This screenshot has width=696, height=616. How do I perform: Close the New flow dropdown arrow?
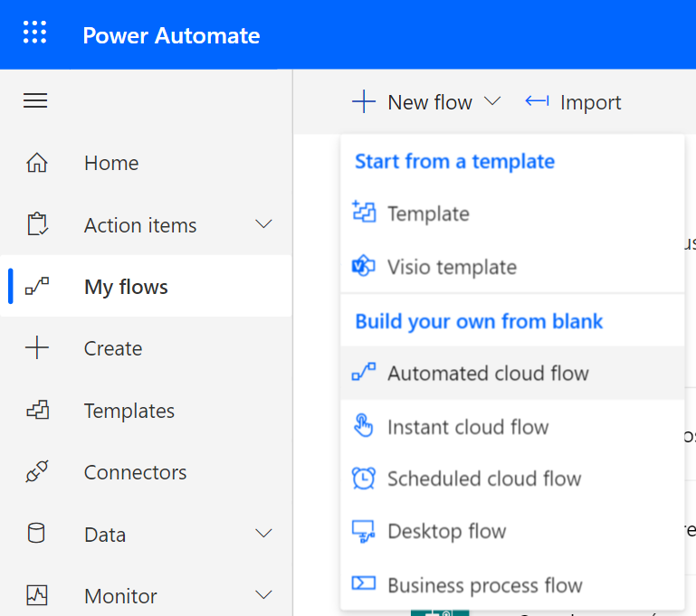[x=492, y=102]
